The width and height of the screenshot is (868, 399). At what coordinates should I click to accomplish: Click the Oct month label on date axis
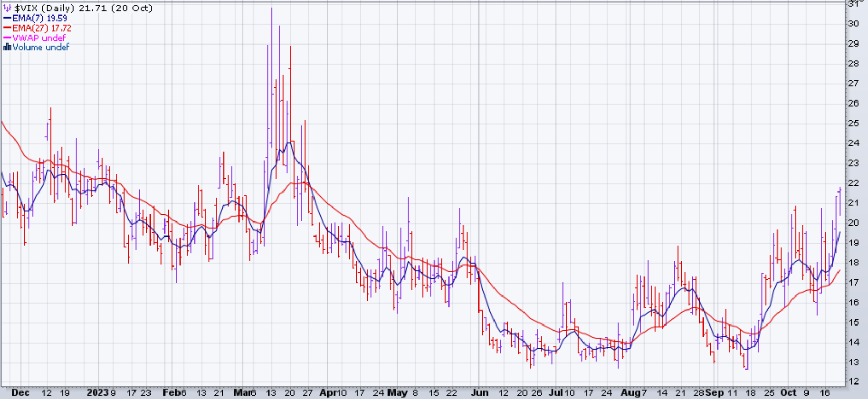coord(788,393)
